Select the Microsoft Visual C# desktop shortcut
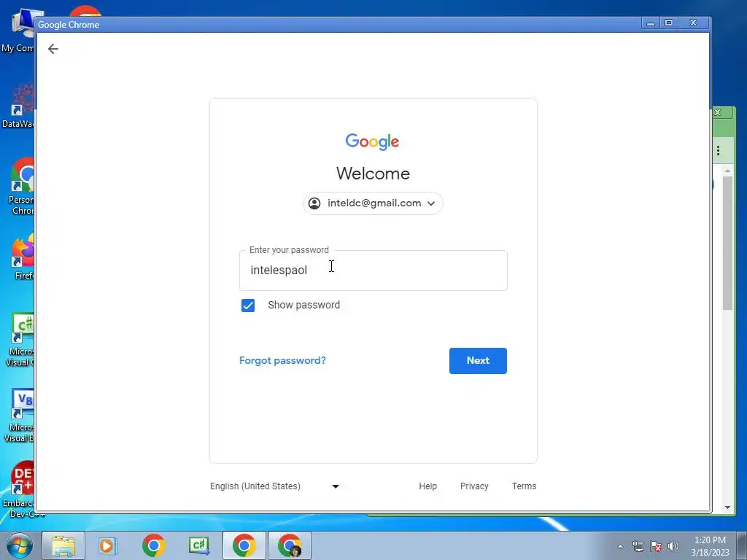 click(x=20, y=340)
